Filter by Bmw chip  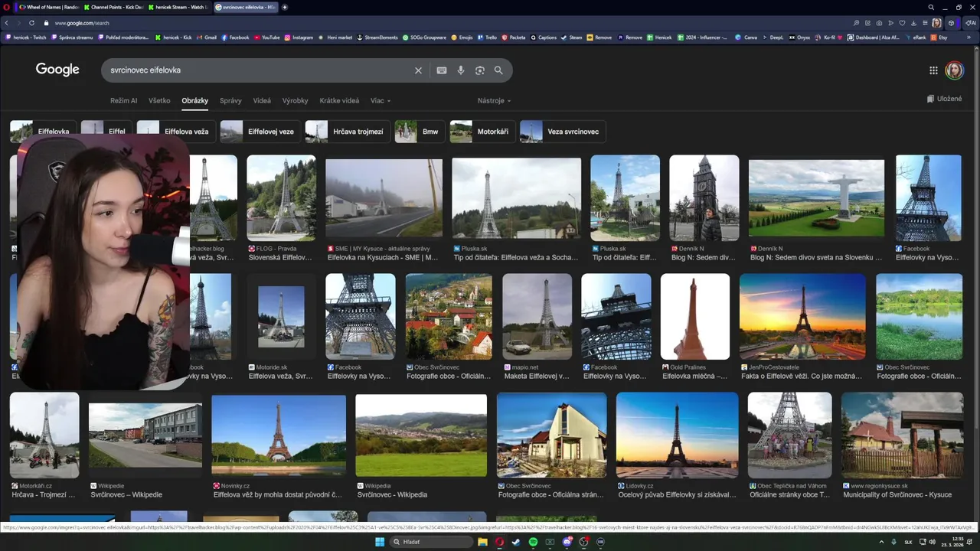tap(420, 132)
